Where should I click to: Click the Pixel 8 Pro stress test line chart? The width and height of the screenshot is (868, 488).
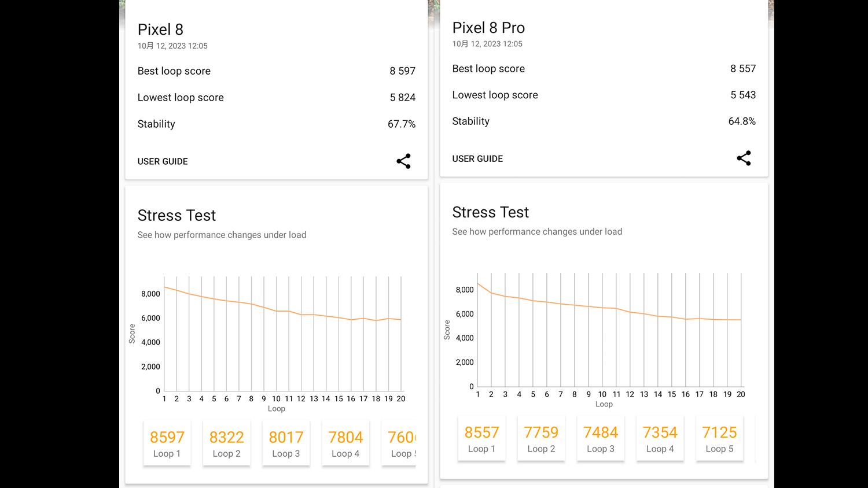(609, 330)
